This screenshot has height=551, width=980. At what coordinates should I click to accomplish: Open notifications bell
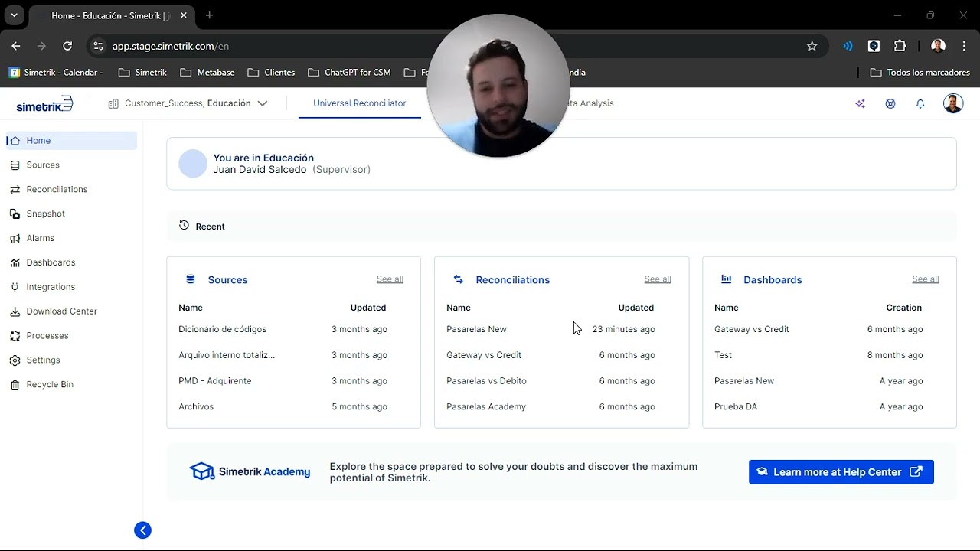tap(920, 104)
